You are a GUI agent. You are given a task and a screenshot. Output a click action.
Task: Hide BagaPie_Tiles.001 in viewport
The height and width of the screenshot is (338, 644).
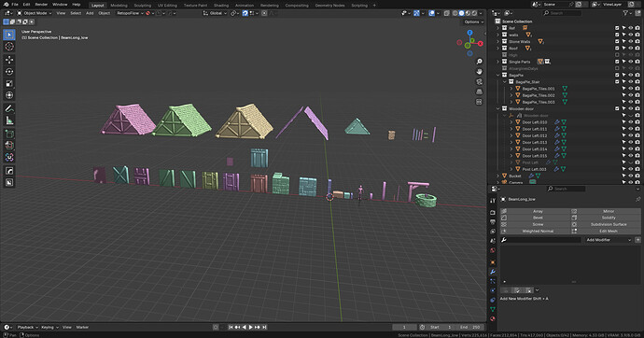point(630,89)
